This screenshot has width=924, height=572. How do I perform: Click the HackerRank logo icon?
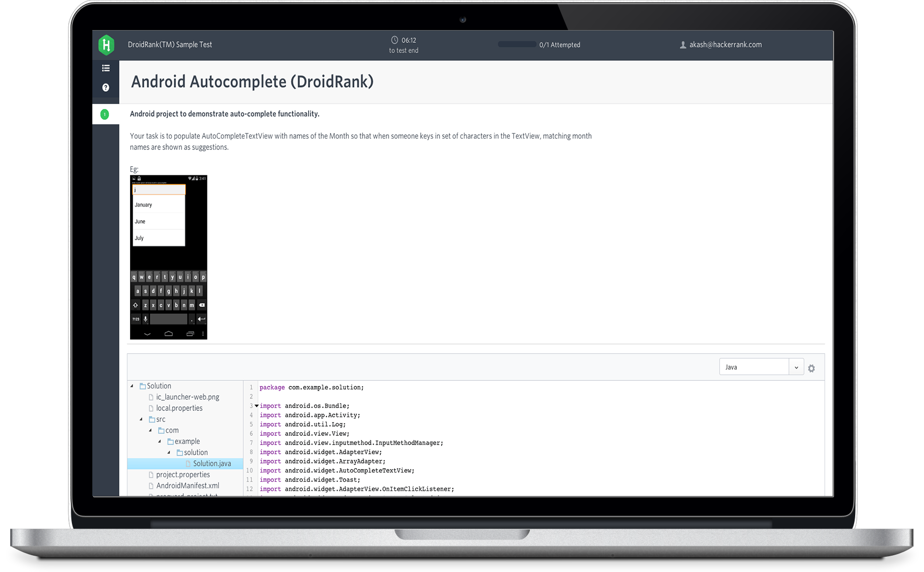106,45
